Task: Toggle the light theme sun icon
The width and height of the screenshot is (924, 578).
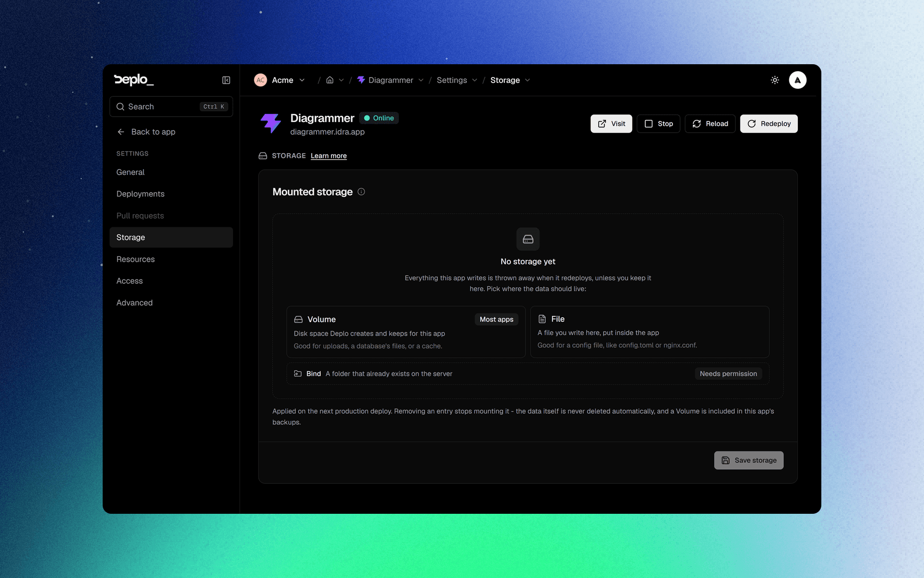Action: tap(775, 80)
